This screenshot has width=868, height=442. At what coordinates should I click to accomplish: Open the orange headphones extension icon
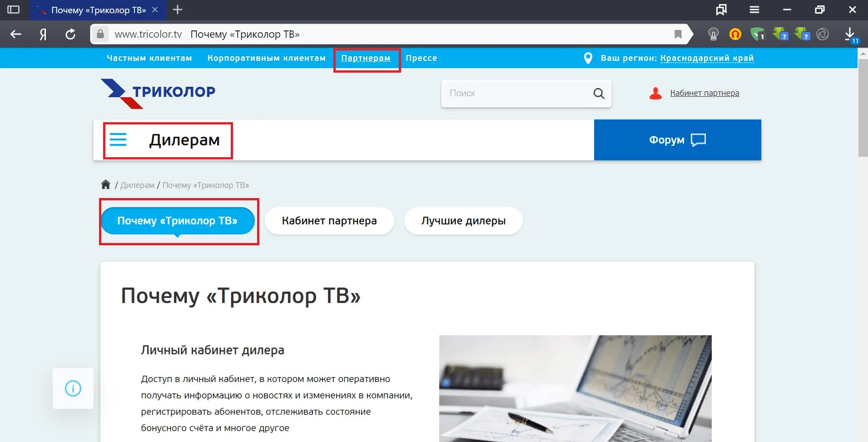pos(735,34)
